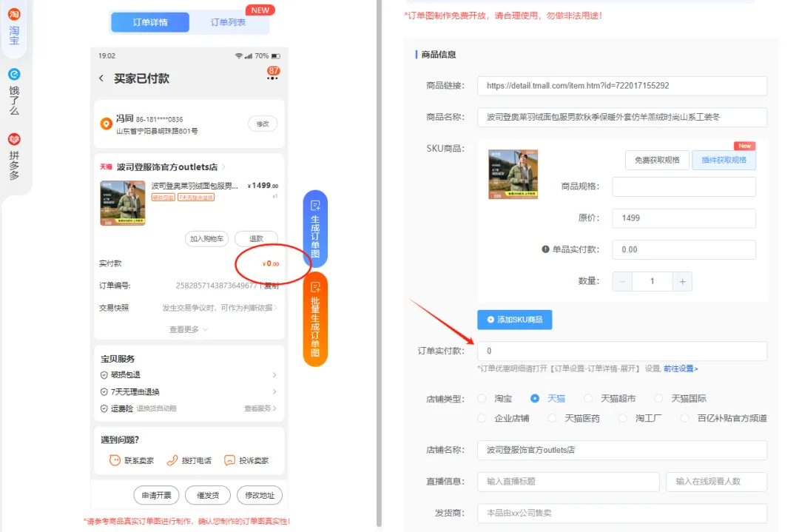799x532 pixels.
Task: Click 催发货 button
Action: pos(208,495)
